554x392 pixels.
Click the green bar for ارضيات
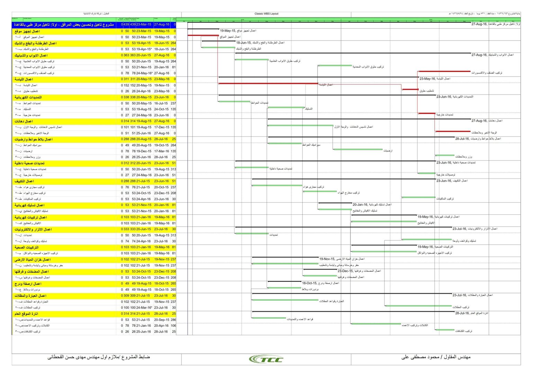tap(358, 150)
